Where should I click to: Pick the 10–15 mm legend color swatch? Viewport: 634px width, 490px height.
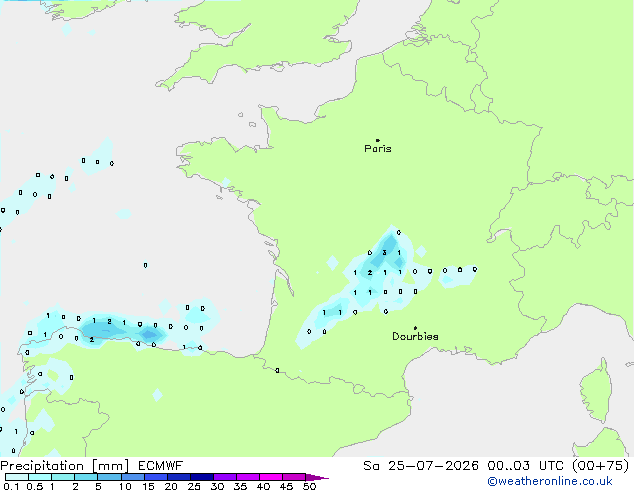pyautogui.click(x=132, y=477)
